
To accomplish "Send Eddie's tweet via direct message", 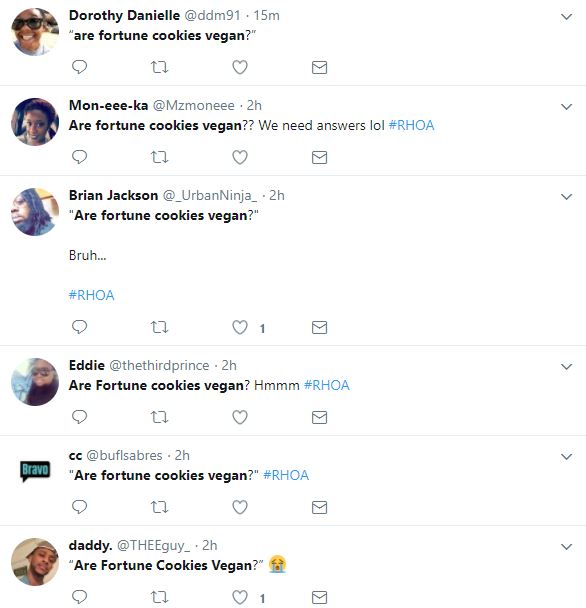I will point(320,418).
